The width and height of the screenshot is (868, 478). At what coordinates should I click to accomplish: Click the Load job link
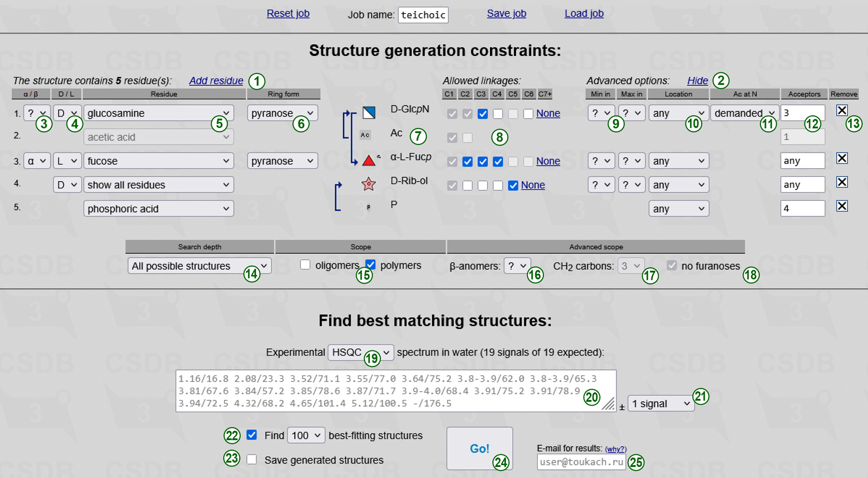pos(584,13)
